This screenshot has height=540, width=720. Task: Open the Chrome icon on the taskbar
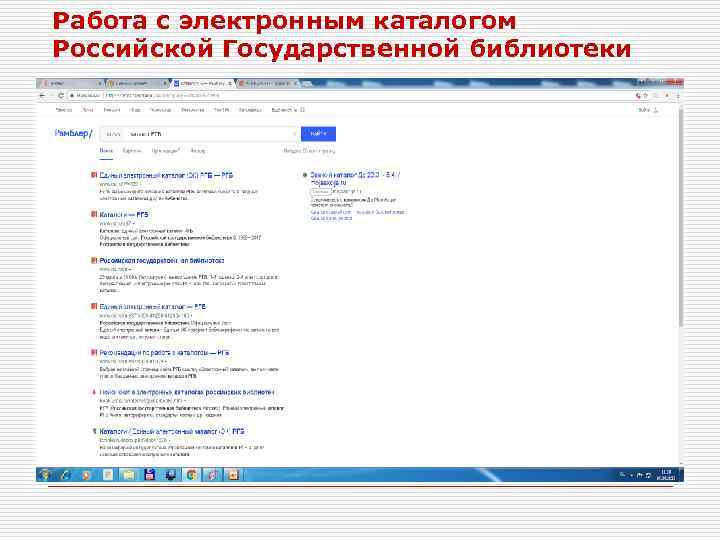(191, 474)
